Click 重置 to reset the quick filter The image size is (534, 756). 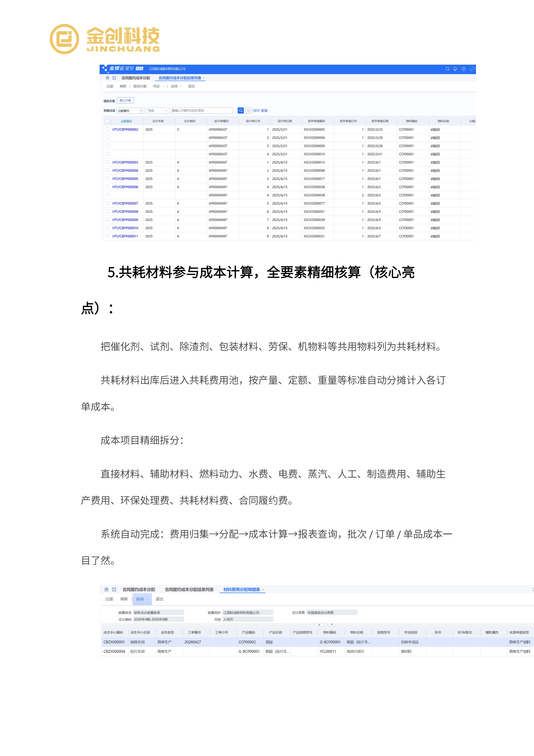point(264,111)
